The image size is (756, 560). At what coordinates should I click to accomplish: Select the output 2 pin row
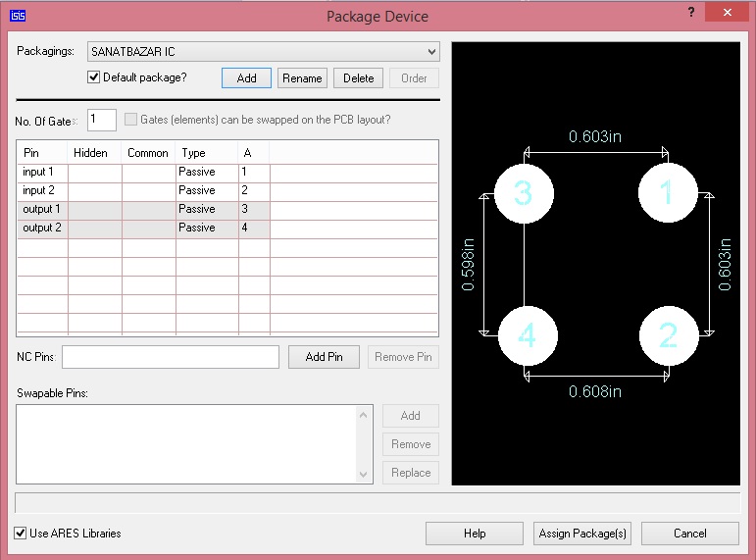[x=227, y=229]
